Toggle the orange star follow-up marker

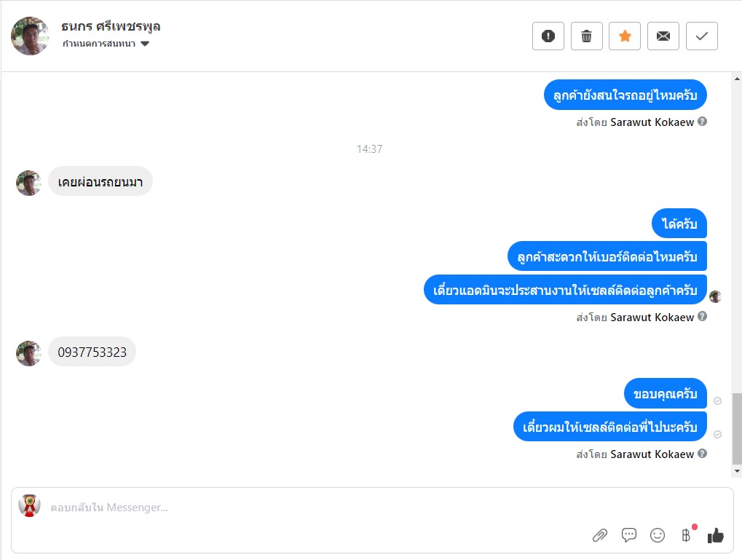click(x=625, y=36)
